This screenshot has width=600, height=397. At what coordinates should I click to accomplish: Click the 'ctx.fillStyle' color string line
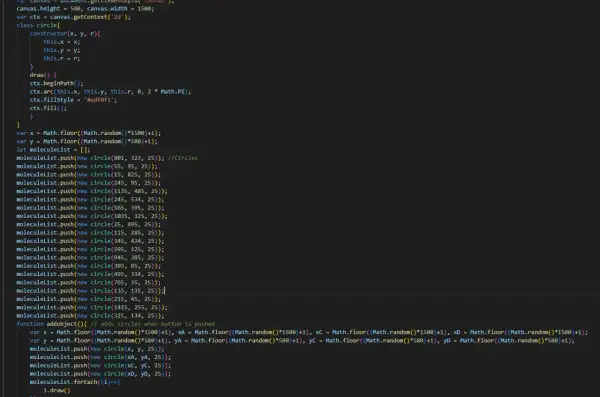tap(73, 100)
